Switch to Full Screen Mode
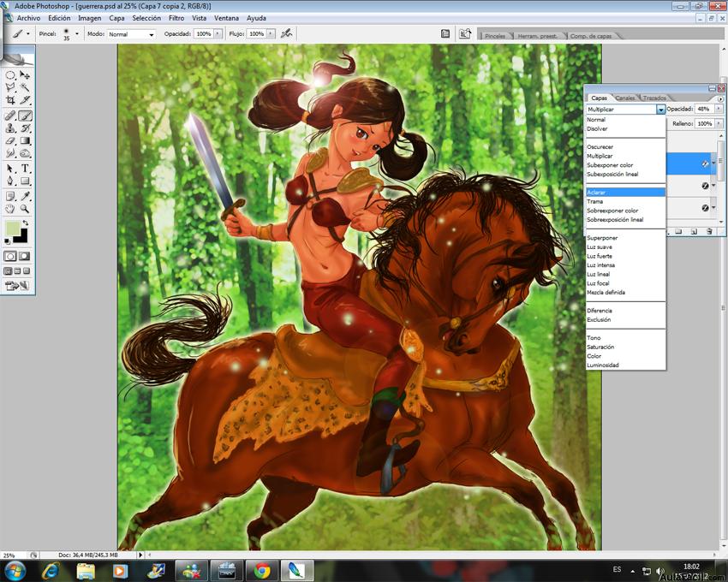This screenshot has height=582, width=728. click(x=27, y=271)
